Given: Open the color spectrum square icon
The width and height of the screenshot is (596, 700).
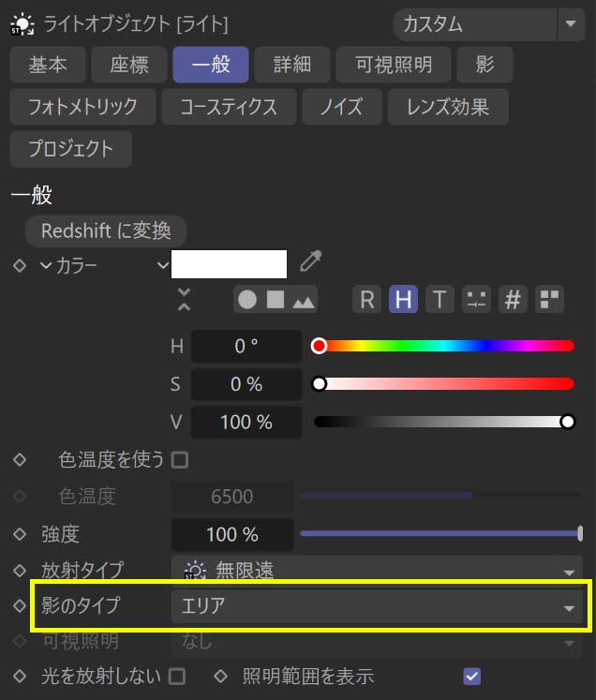Looking at the screenshot, I should 276,299.
